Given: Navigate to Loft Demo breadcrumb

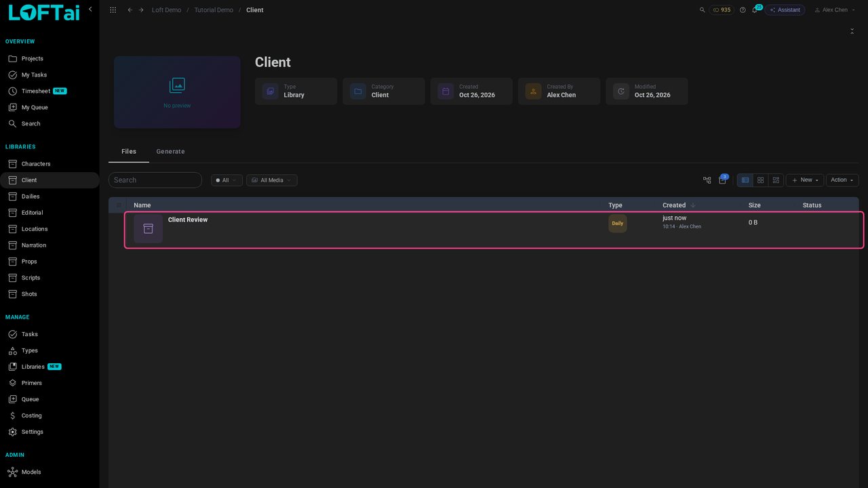Looking at the screenshot, I should [166, 10].
